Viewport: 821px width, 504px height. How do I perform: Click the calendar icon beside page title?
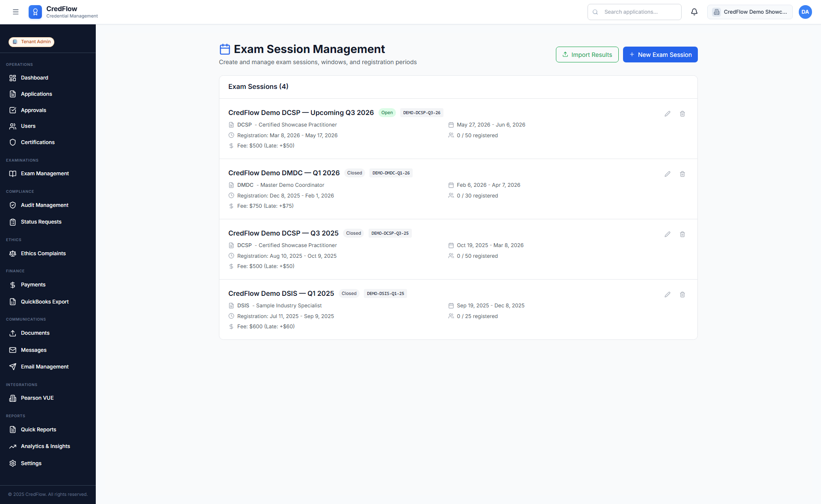225,49
